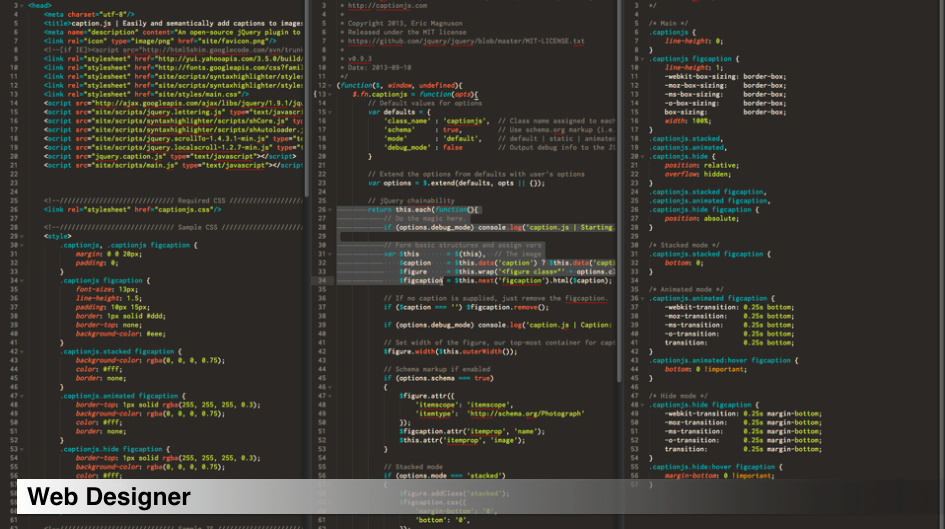Screen dimensions: 945x529
Task: Click the 'position: absolute;' declaration
Action: [702, 219]
